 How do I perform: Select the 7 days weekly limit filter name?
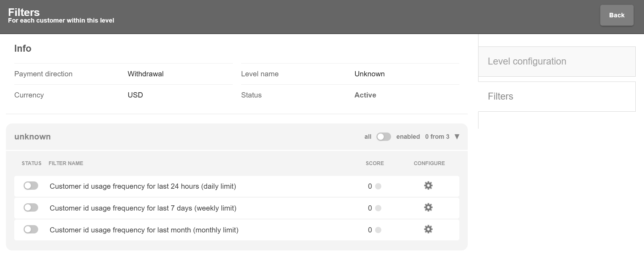pos(143,208)
